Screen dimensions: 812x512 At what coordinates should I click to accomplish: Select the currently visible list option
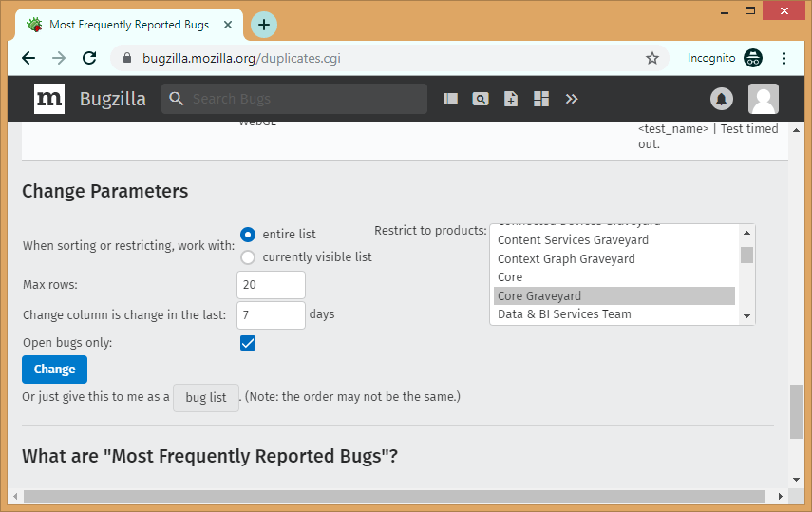click(x=248, y=257)
